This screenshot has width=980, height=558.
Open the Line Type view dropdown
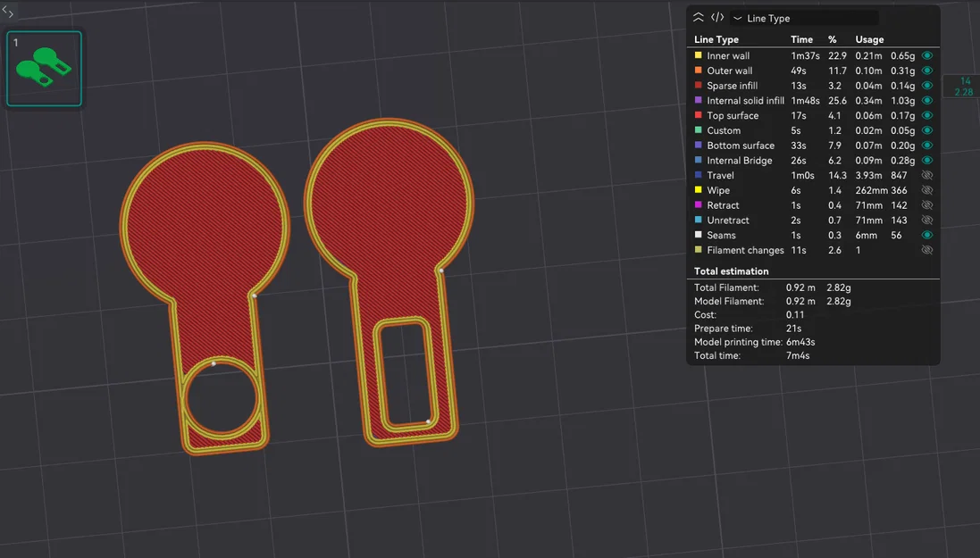click(805, 18)
